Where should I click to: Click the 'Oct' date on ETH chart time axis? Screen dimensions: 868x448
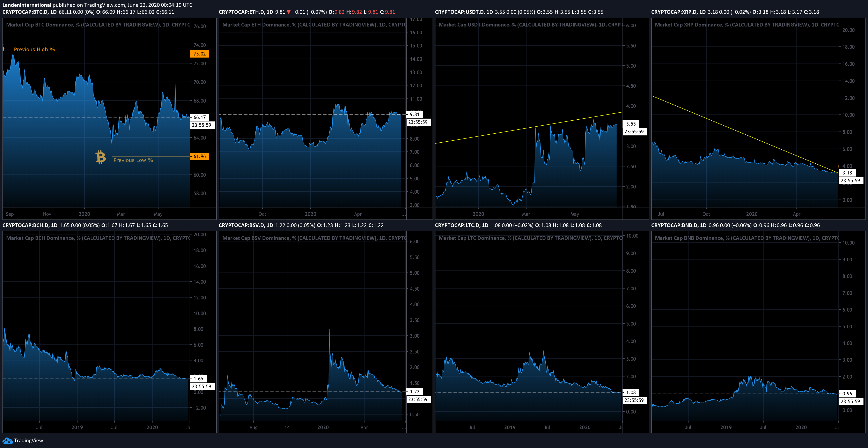pyautogui.click(x=262, y=214)
